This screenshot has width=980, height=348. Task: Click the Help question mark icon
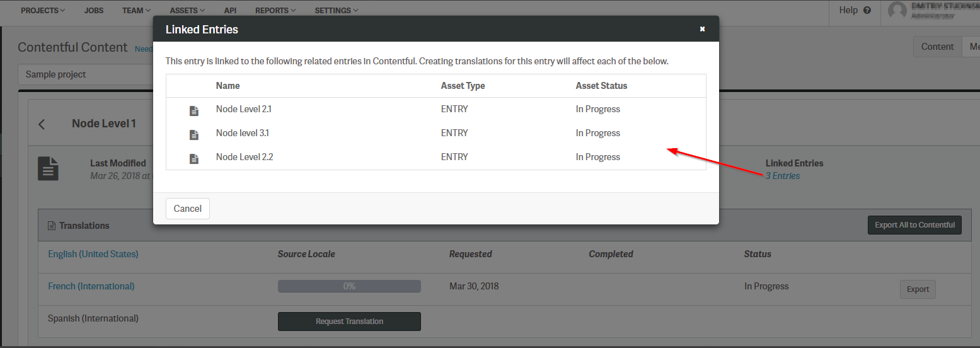tap(867, 10)
